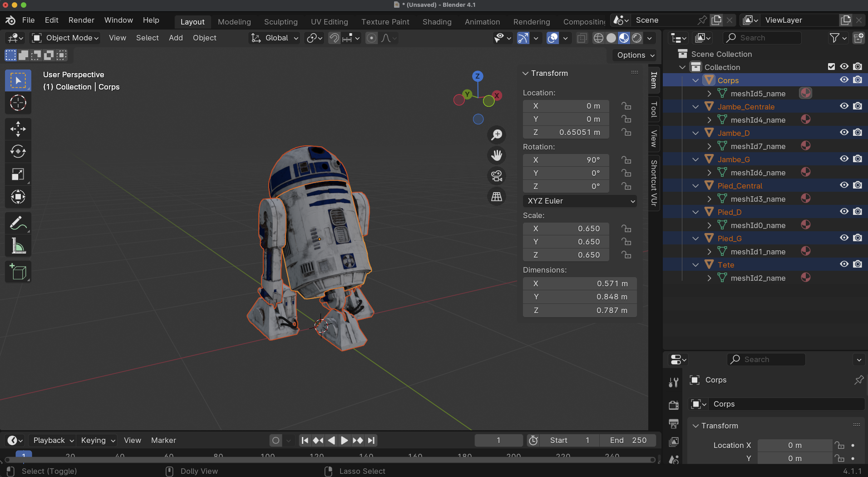Hide Corps object with eye icon
This screenshot has width=868, height=477.
pyautogui.click(x=844, y=80)
